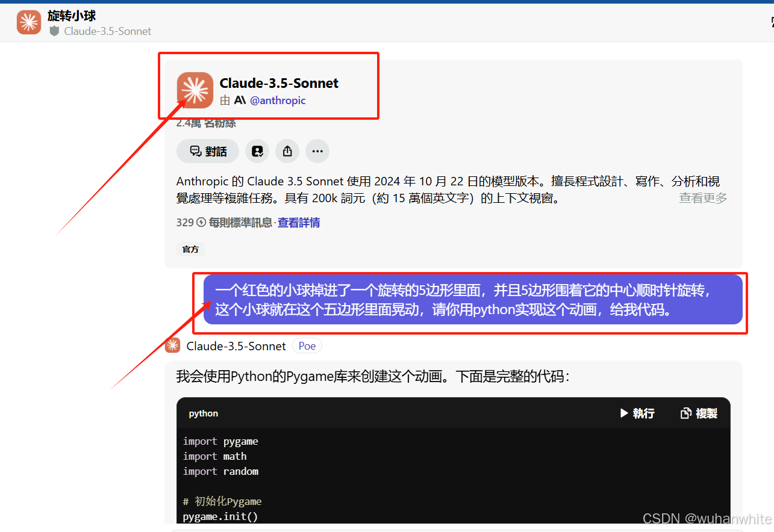Click the points icon next to 329
The width and height of the screenshot is (774, 532).
201,223
